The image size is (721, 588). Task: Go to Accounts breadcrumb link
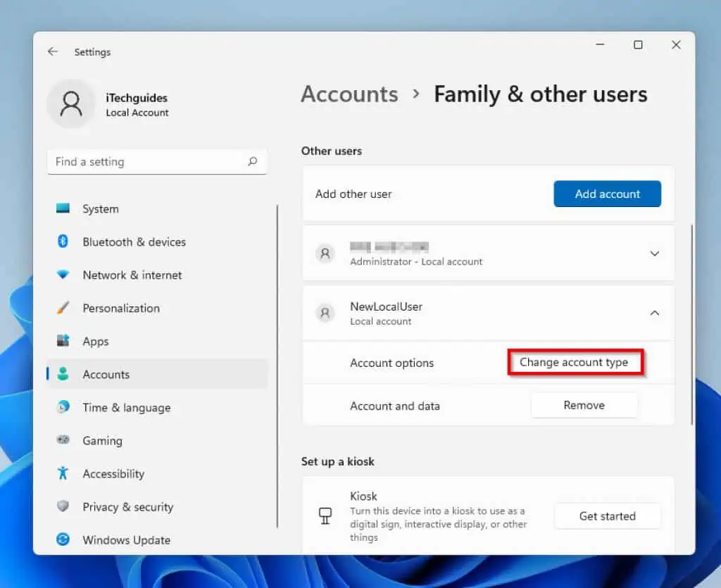[349, 94]
